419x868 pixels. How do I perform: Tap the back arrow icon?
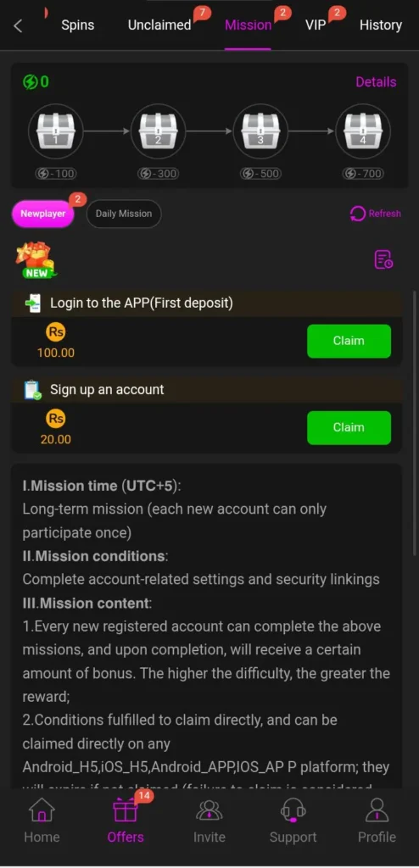(18, 25)
